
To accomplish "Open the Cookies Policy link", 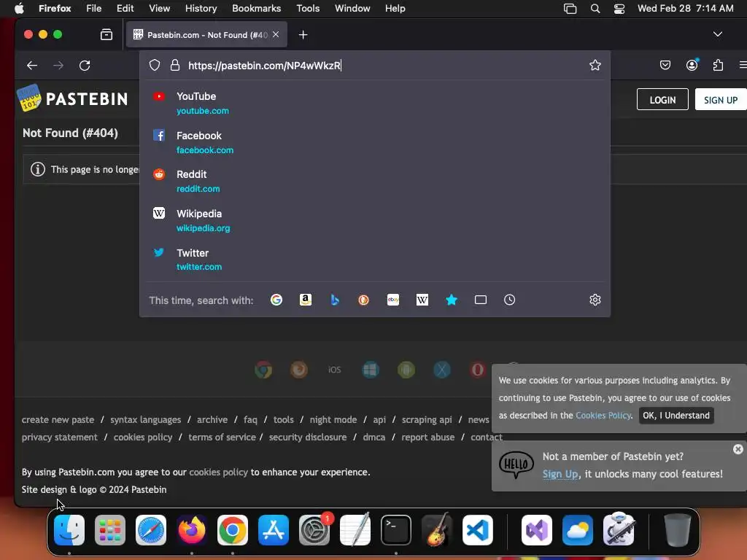I will pyautogui.click(x=603, y=415).
